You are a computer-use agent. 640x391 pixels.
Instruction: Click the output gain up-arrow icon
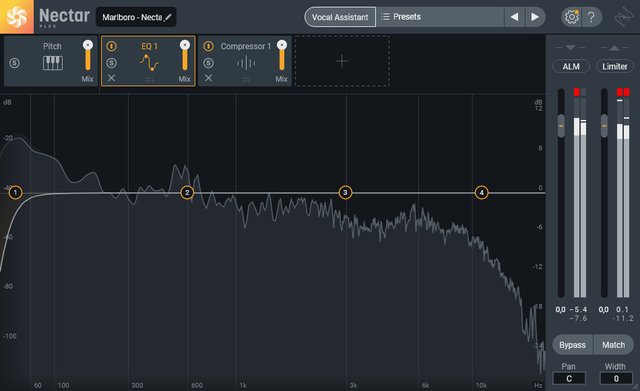(614, 48)
